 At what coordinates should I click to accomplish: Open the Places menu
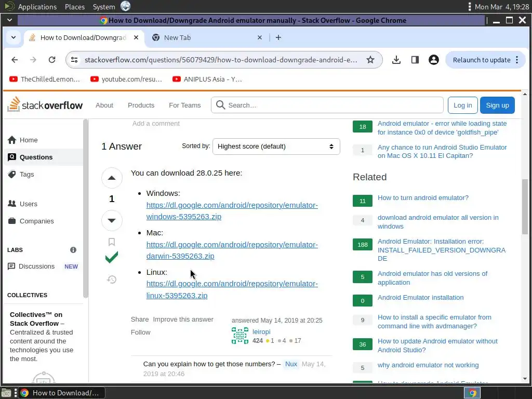coord(75,7)
